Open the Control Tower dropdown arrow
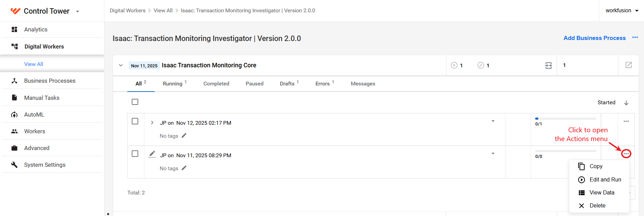644x216 pixels. (77, 12)
